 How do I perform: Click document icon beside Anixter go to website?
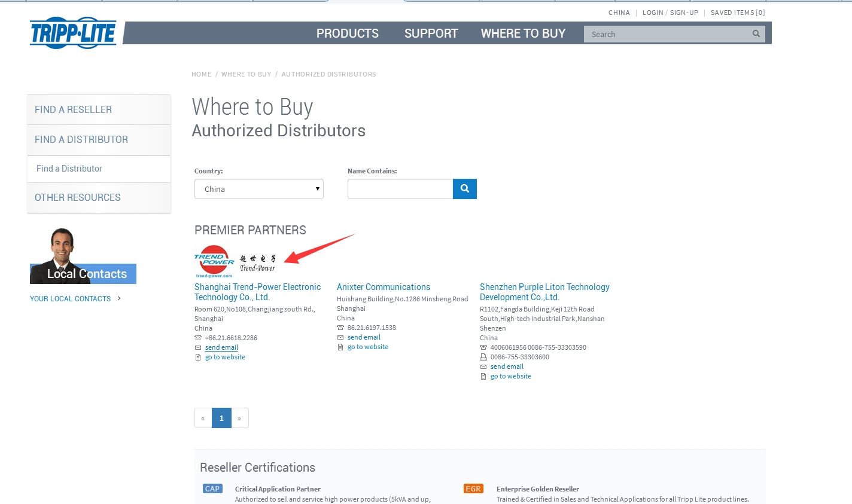pyautogui.click(x=340, y=347)
